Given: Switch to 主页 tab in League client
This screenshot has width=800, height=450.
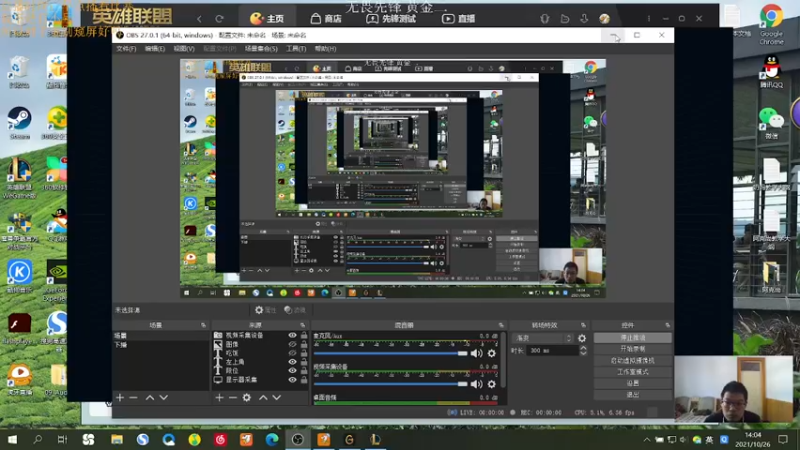Looking at the screenshot, I should click(x=267, y=19).
